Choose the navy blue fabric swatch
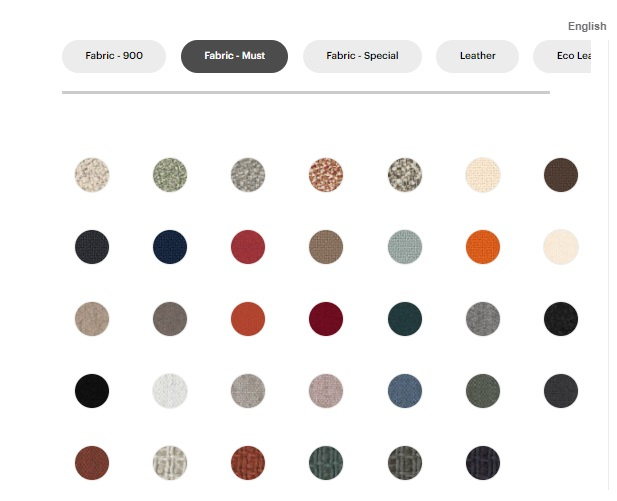Screen dimensions: 617x501 point(170,247)
